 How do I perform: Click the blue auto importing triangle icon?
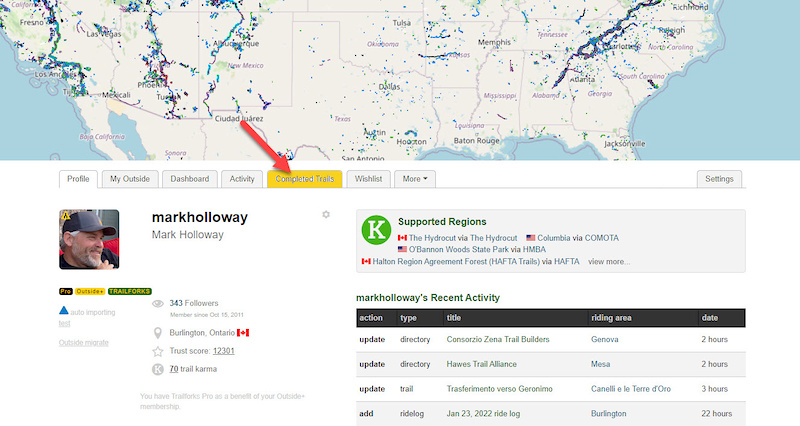click(x=64, y=310)
